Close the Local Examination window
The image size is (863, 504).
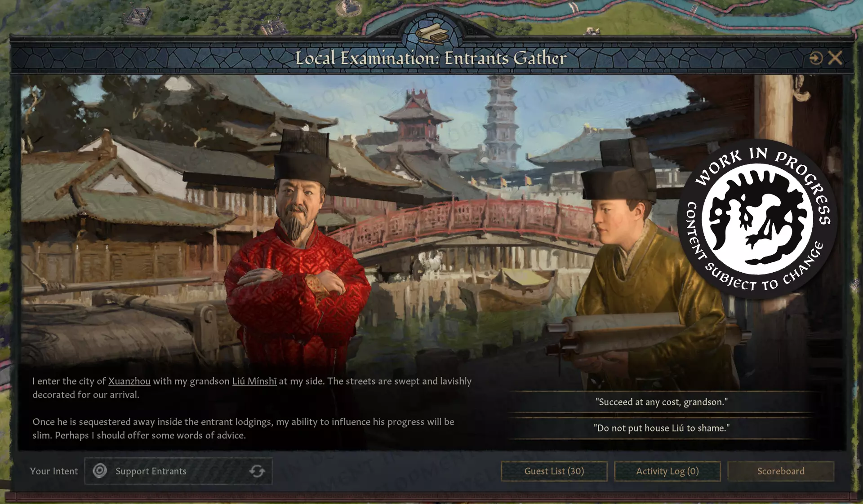[835, 58]
